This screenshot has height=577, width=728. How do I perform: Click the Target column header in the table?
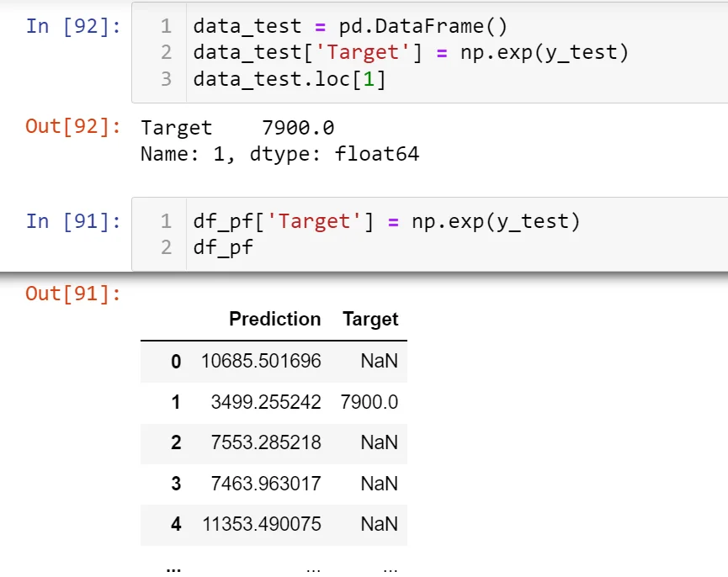click(370, 320)
